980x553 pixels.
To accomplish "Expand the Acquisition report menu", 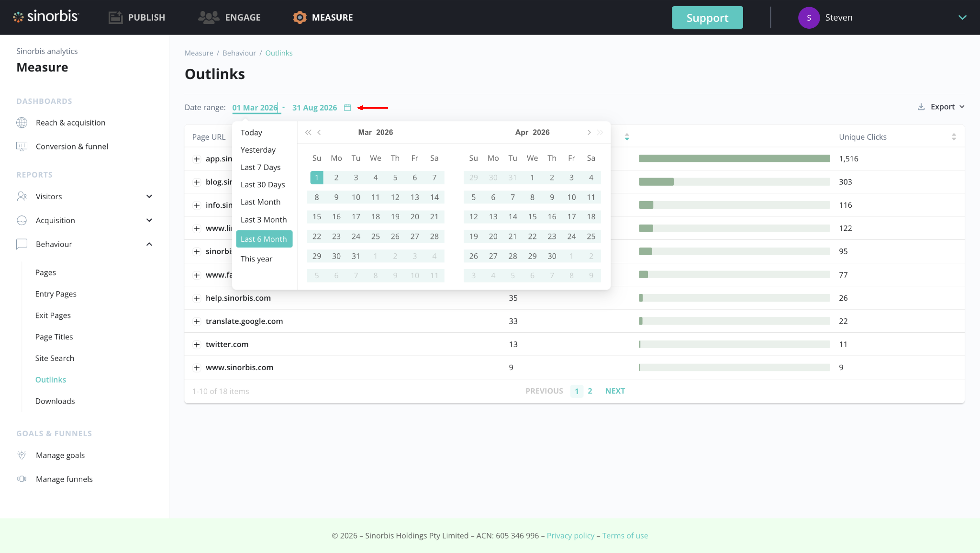I will coord(149,220).
